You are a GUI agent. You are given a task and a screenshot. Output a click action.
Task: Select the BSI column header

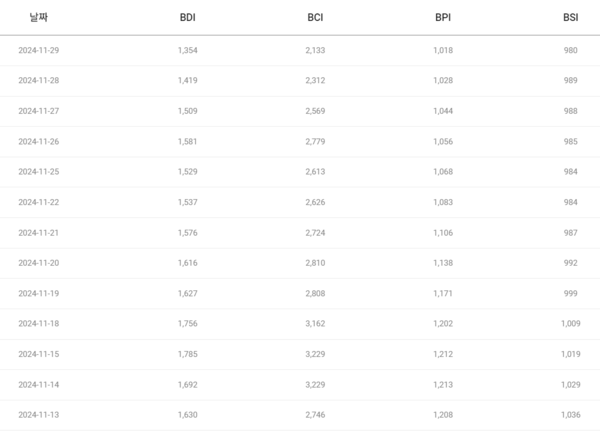click(x=571, y=18)
